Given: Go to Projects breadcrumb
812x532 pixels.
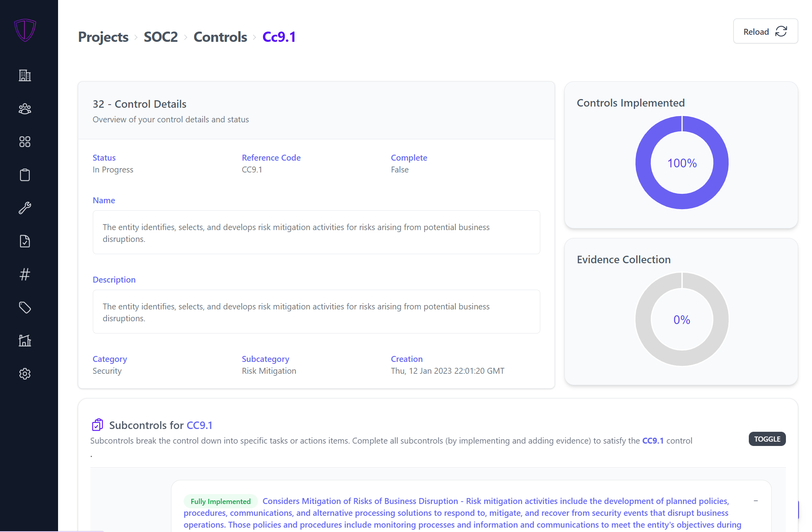Looking at the screenshot, I should (103, 37).
